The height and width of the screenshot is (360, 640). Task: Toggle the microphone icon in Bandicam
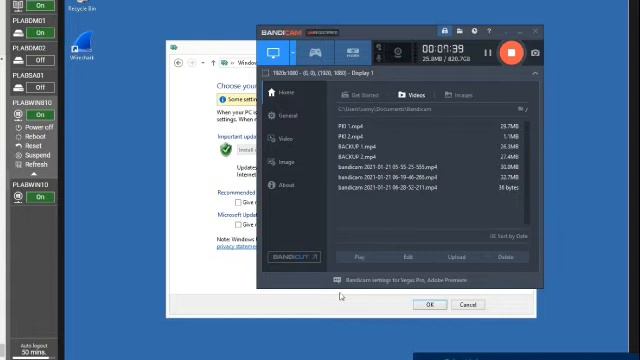379,58
